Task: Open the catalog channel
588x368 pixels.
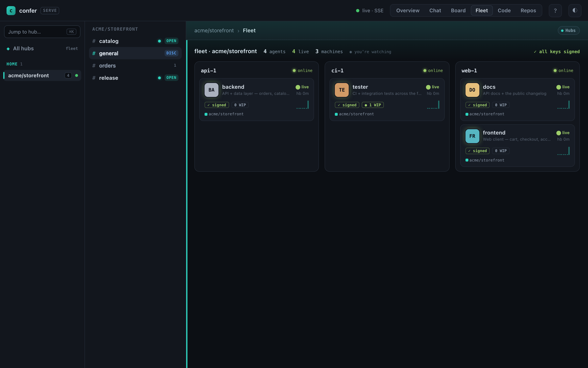Action: click(x=135, y=41)
